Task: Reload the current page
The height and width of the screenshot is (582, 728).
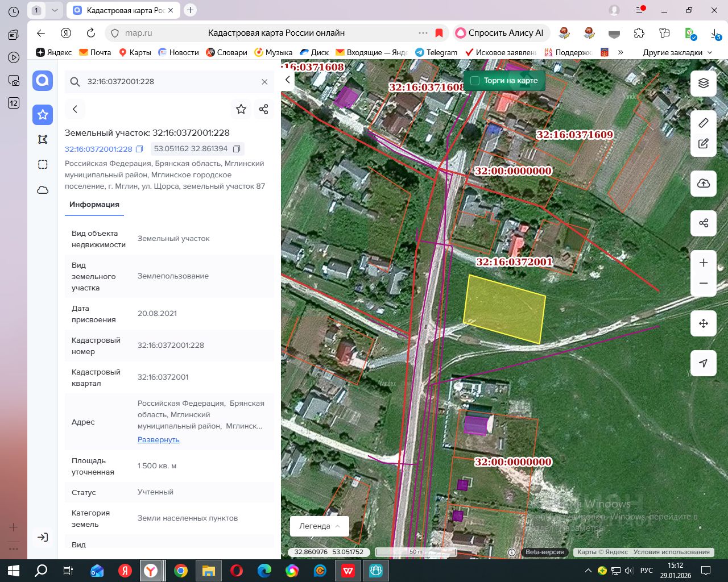Action: tap(91, 33)
